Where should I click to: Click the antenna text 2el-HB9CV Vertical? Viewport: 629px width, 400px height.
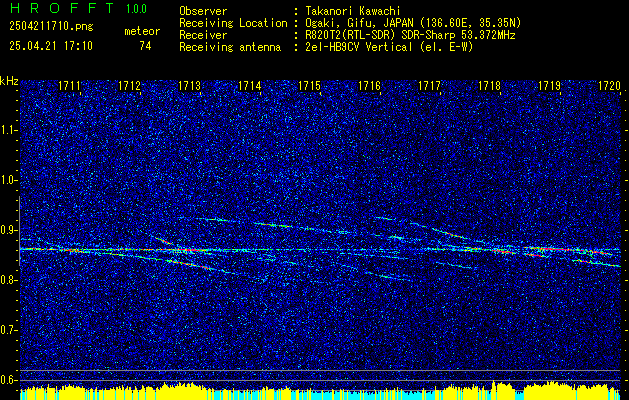coord(389,47)
